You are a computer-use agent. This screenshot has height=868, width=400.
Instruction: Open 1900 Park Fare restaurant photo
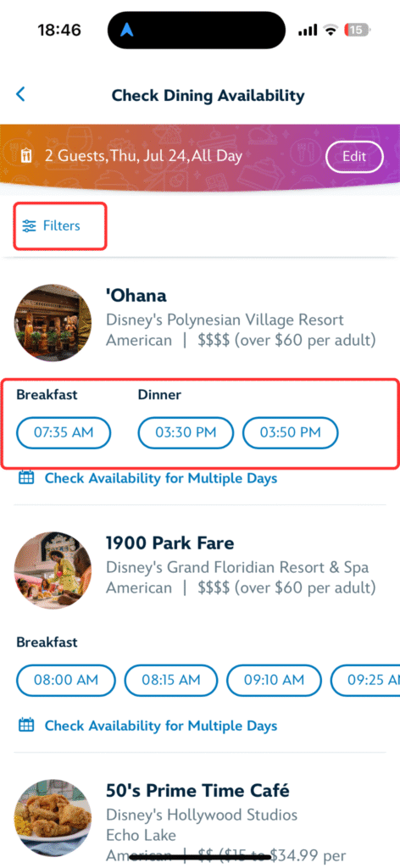click(53, 570)
